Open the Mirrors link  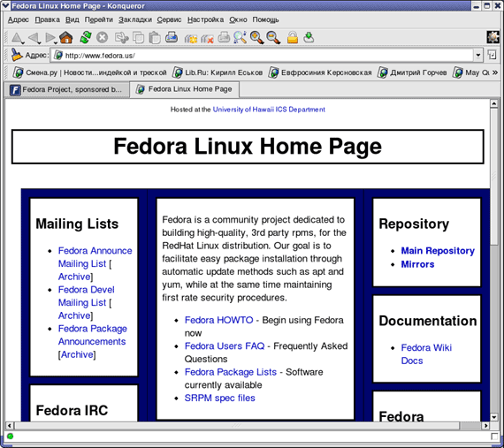(x=417, y=264)
